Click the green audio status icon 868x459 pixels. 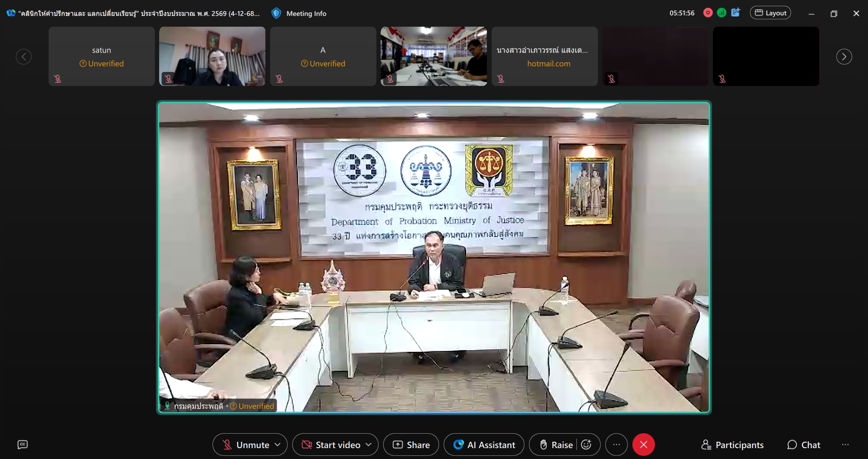click(722, 13)
